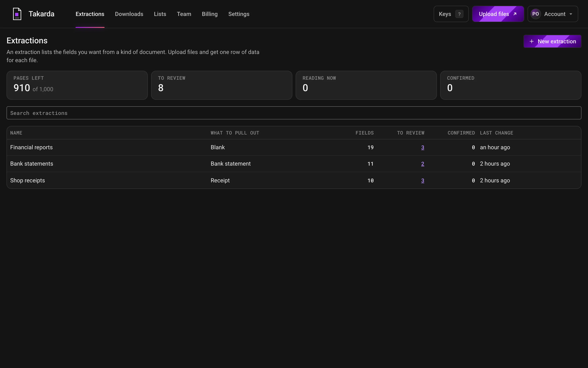Image resolution: width=588 pixels, height=368 pixels.
Task: Open the Team tab
Action: pyautogui.click(x=184, y=14)
